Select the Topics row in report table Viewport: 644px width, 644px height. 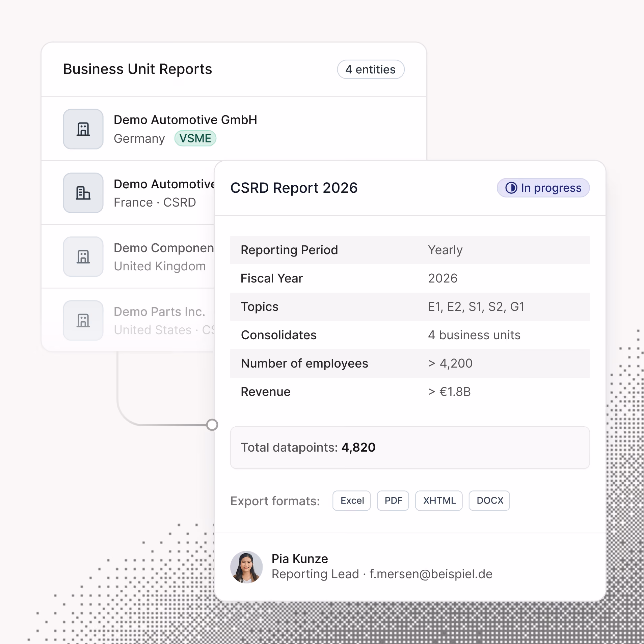(410, 307)
